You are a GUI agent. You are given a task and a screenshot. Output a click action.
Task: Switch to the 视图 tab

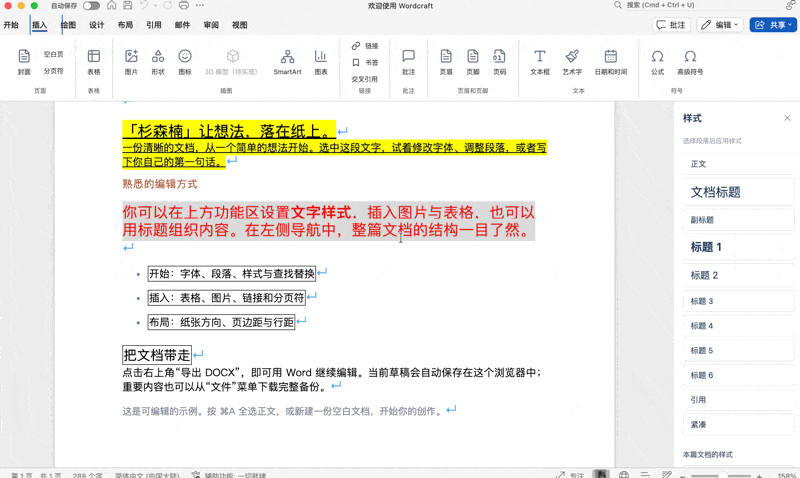[x=239, y=25]
